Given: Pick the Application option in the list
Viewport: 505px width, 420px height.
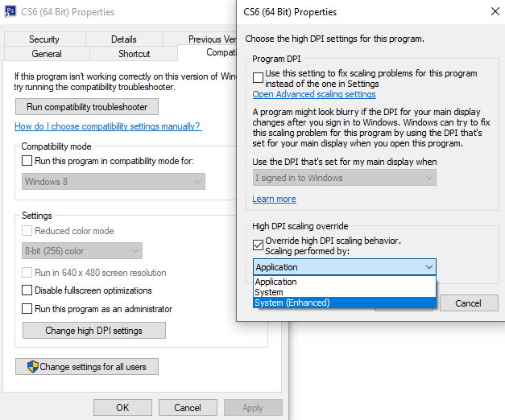Looking at the screenshot, I should [x=276, y=282].
